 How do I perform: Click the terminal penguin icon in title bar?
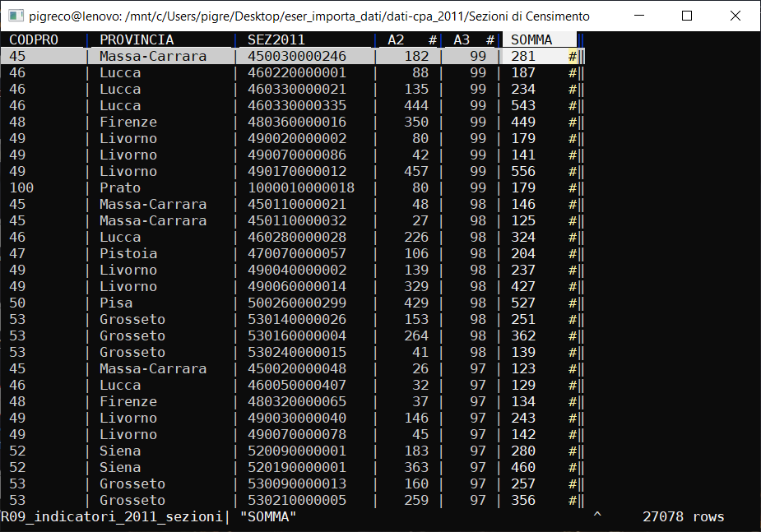[x=14, y=16]
